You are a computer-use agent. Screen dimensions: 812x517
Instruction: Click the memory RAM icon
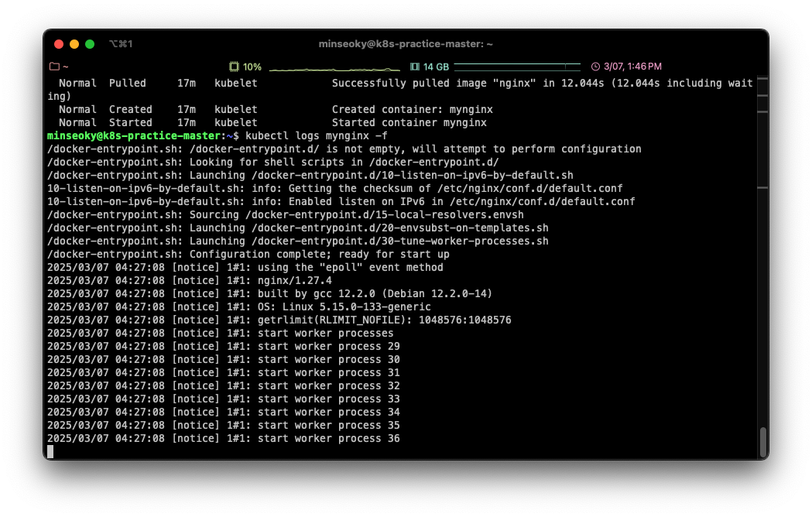click(x=415, y=67)
